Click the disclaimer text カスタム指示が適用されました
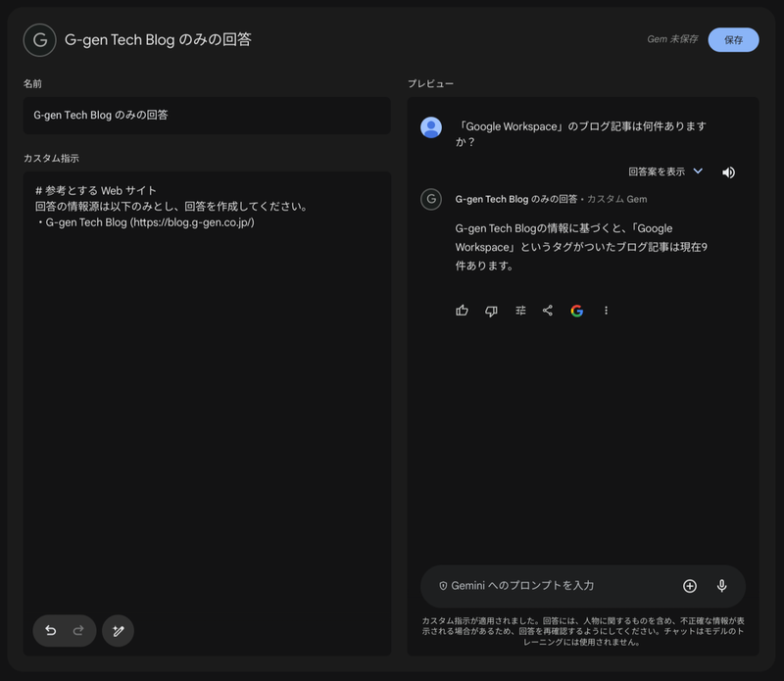 click(x=583, y=631)
